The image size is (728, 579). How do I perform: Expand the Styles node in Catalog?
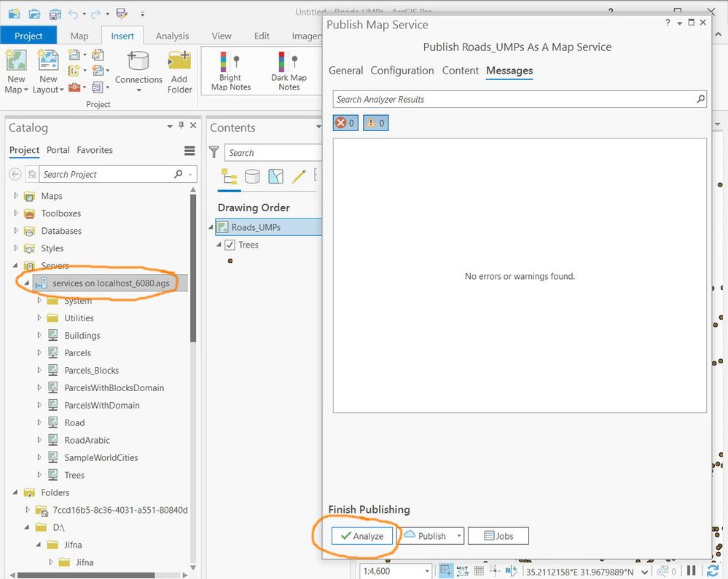point(16,248)
